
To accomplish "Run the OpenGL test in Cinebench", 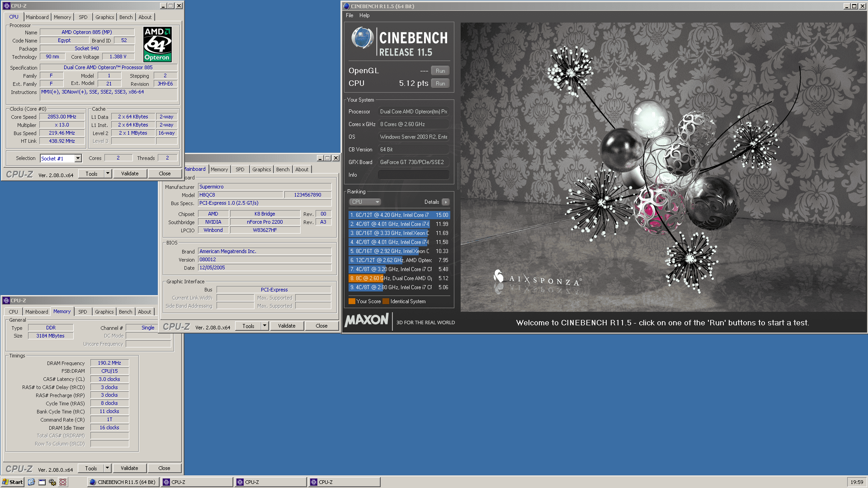I will 440,71.
